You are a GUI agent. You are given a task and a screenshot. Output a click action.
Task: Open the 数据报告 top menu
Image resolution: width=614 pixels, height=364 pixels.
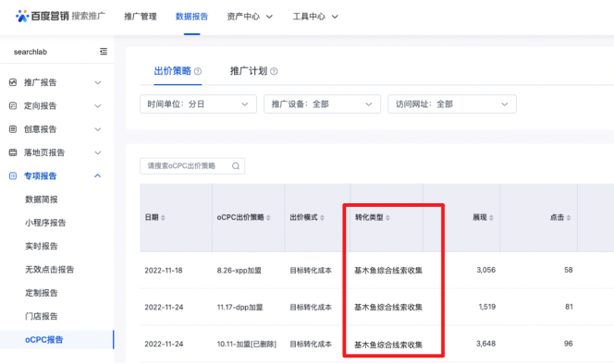[192, 17]
